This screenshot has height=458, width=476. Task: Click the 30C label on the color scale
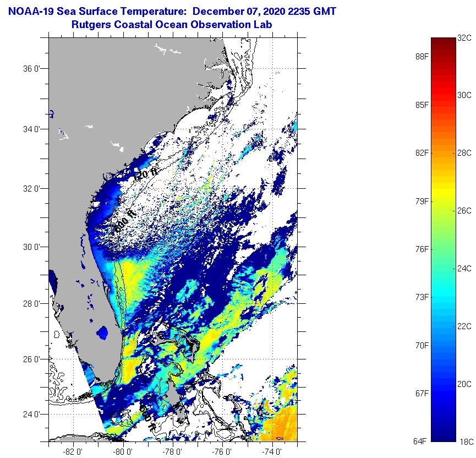coord(464,95)
